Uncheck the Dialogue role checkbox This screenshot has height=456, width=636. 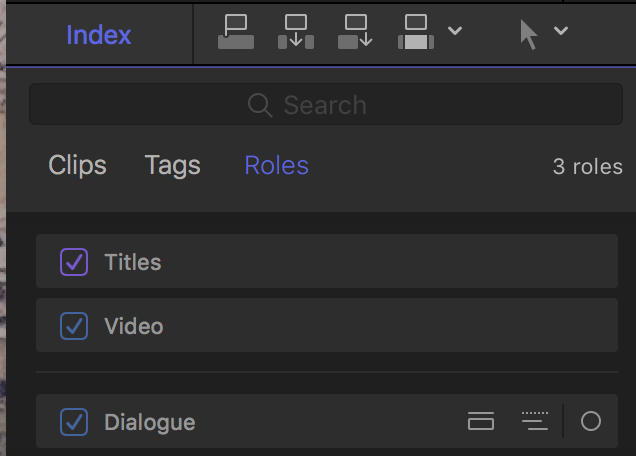coord(74,422)
